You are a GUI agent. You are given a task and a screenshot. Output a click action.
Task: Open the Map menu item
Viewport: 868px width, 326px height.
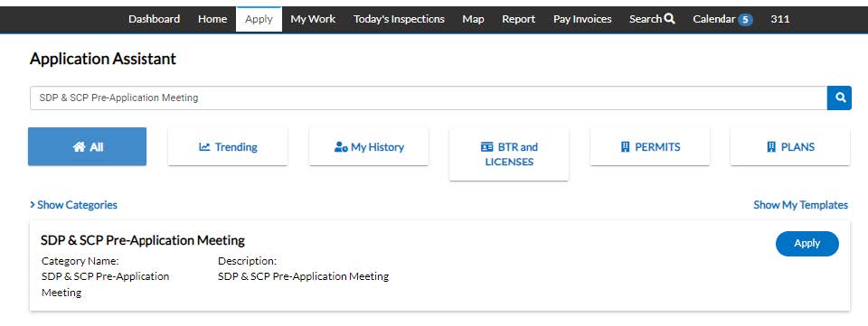click(473, 19)
